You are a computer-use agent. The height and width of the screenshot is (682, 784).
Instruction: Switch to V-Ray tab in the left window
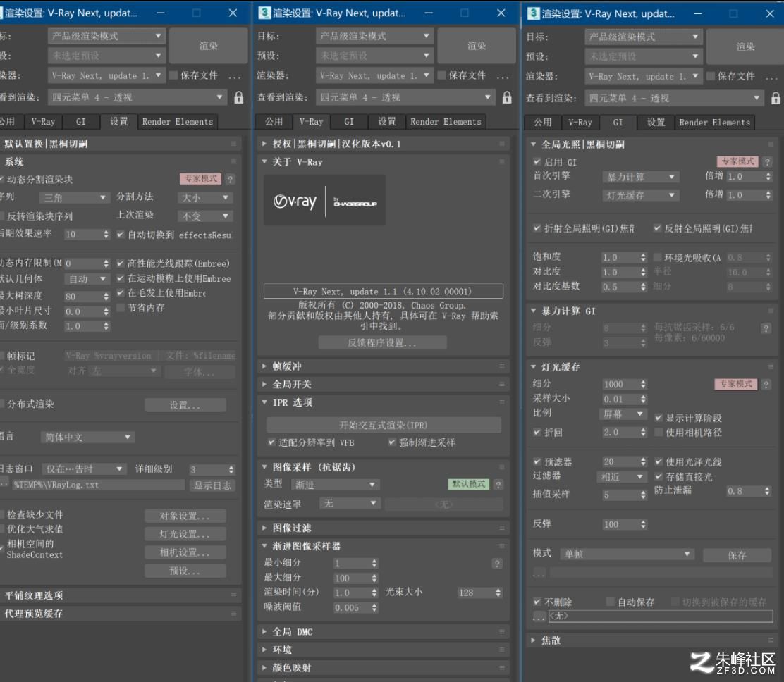point(43,121)
